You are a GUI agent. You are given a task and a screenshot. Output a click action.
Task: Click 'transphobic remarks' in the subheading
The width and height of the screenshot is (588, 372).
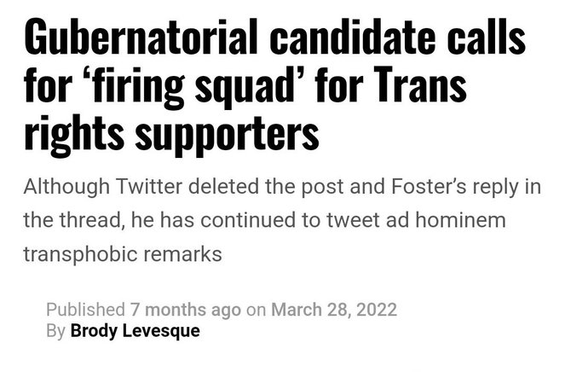tap(123, 254)
